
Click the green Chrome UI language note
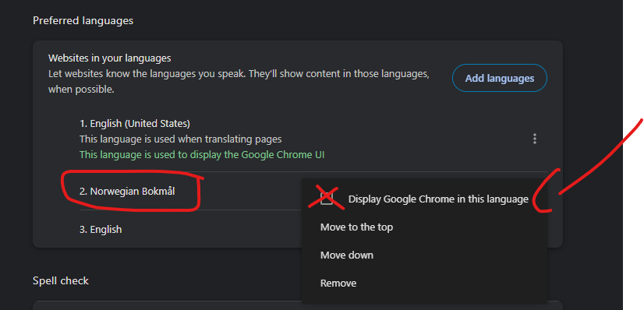(202, 154)
